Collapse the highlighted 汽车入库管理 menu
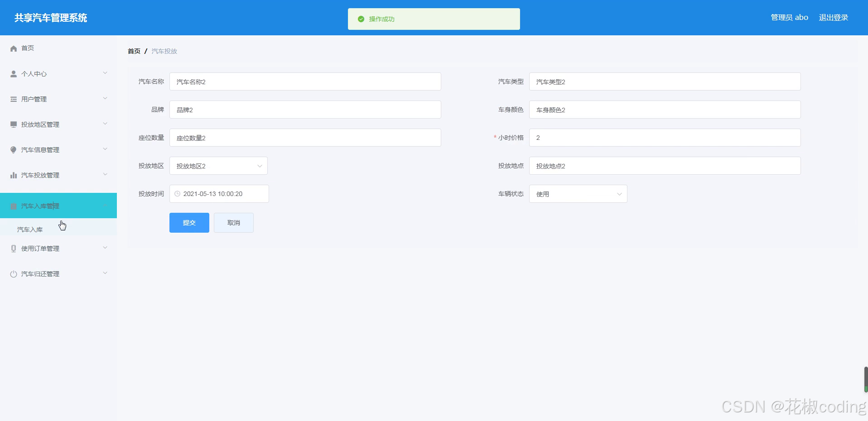The height and width of the screenshot is (421, 868). click(x=58, y=206)
